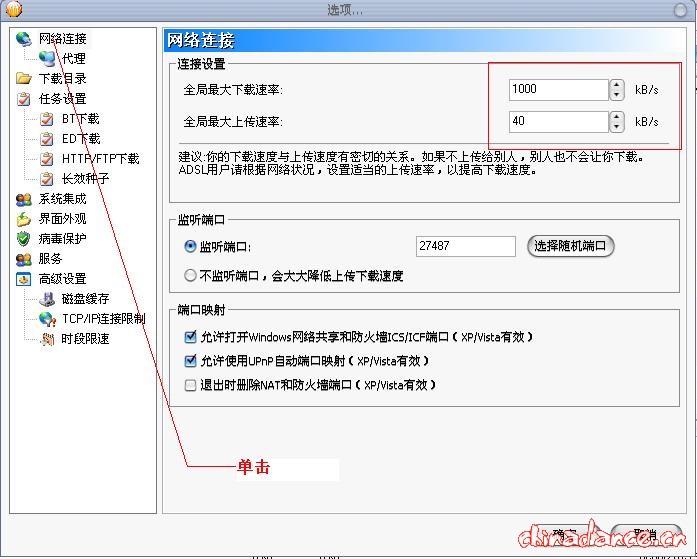Click the 磁盘缓存 disk icon
The width and height of the screenshot is (697, 559).
[47, 299]
